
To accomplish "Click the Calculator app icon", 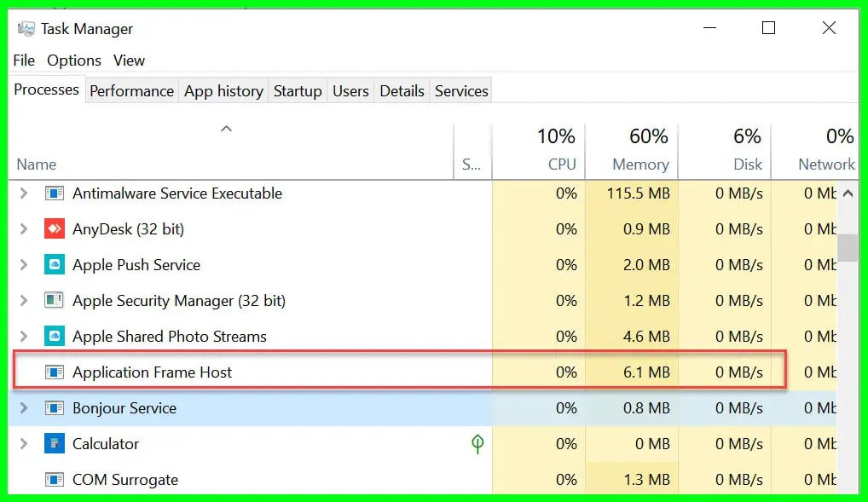I will pos(55,443).
